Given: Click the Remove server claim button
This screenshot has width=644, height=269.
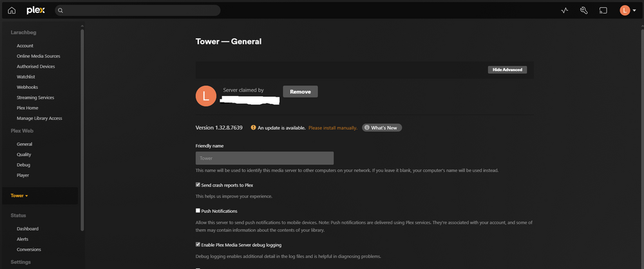Looking at the screenshot, I should (300, 92).
